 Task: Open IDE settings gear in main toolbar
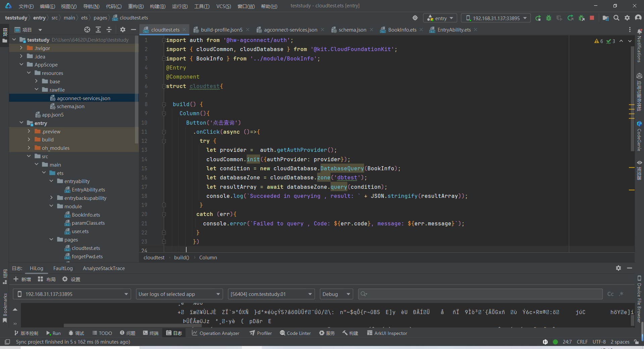point(627,18)
